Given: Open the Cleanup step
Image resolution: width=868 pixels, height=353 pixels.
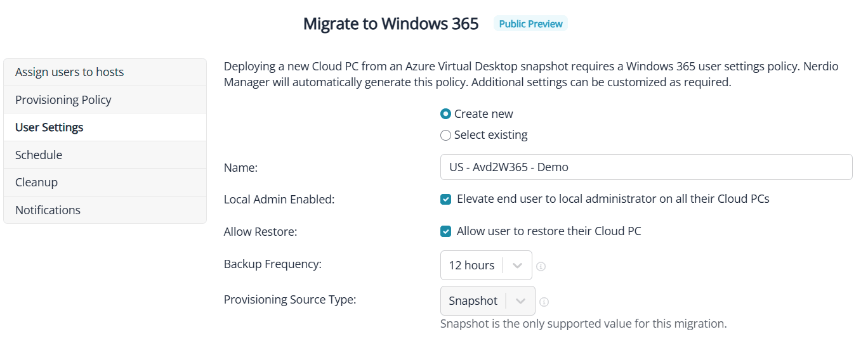Looking at the screenshot, I should pos(105,183).
